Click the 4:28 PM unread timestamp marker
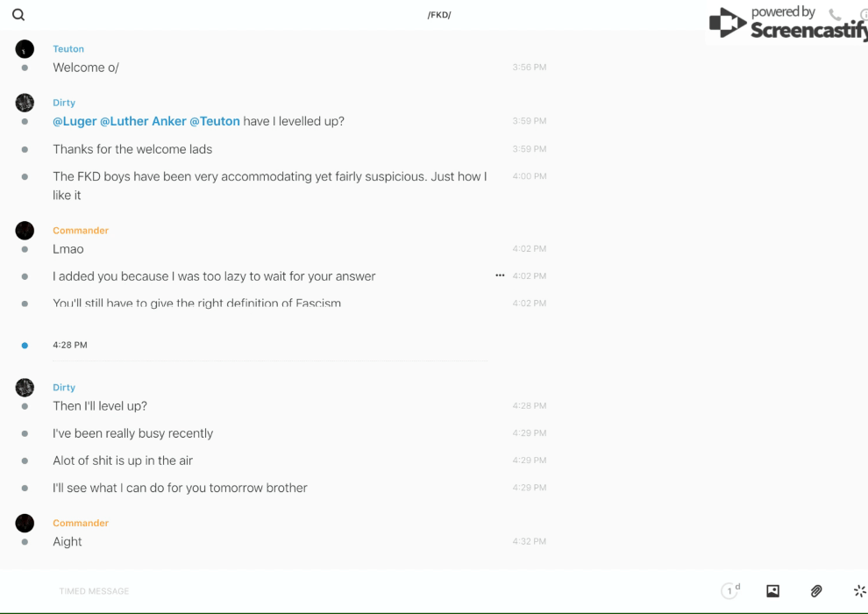The image size is (868, 614). (70, 345)
